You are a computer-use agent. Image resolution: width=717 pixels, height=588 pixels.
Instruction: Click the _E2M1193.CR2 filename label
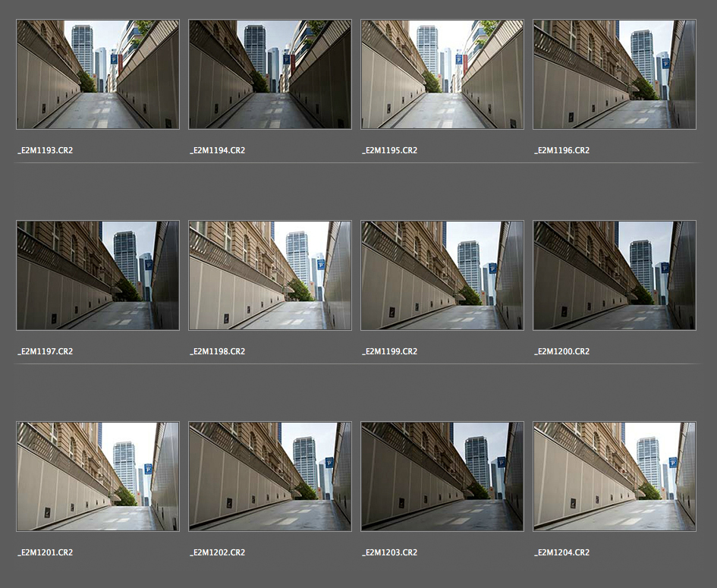point(46,151)
